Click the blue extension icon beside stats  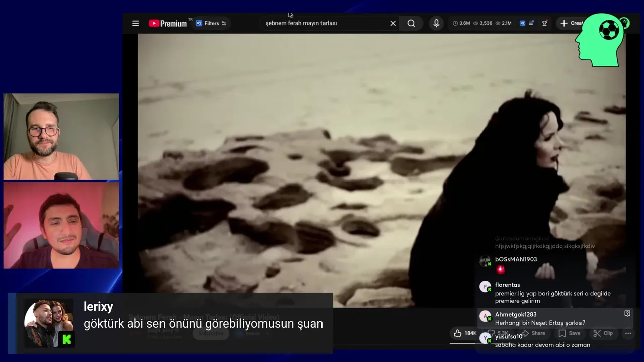coord(522,23)
